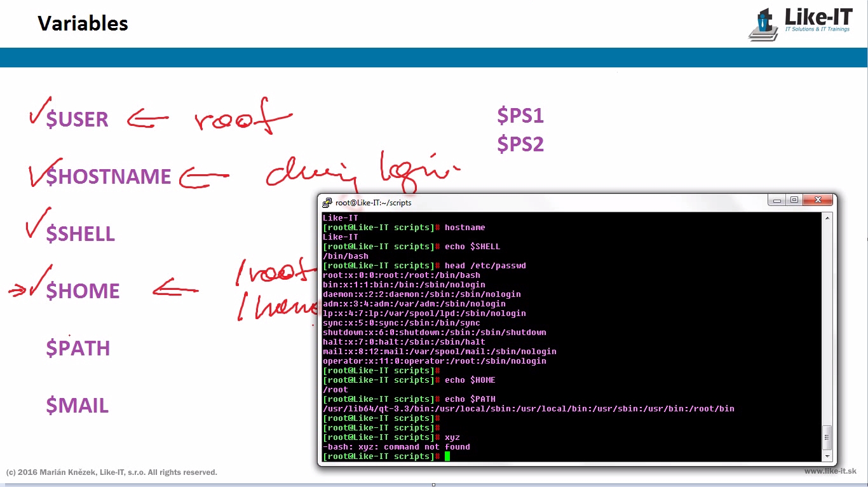Minimize the root@Like-IT terminal window
Screen dimensions: 868x487
(x=776, y=200)
